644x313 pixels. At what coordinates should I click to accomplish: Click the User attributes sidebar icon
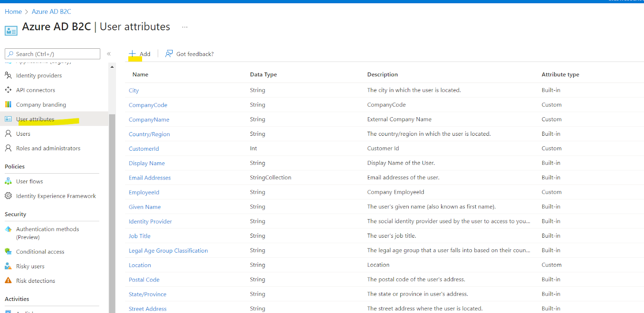[8, 119]
